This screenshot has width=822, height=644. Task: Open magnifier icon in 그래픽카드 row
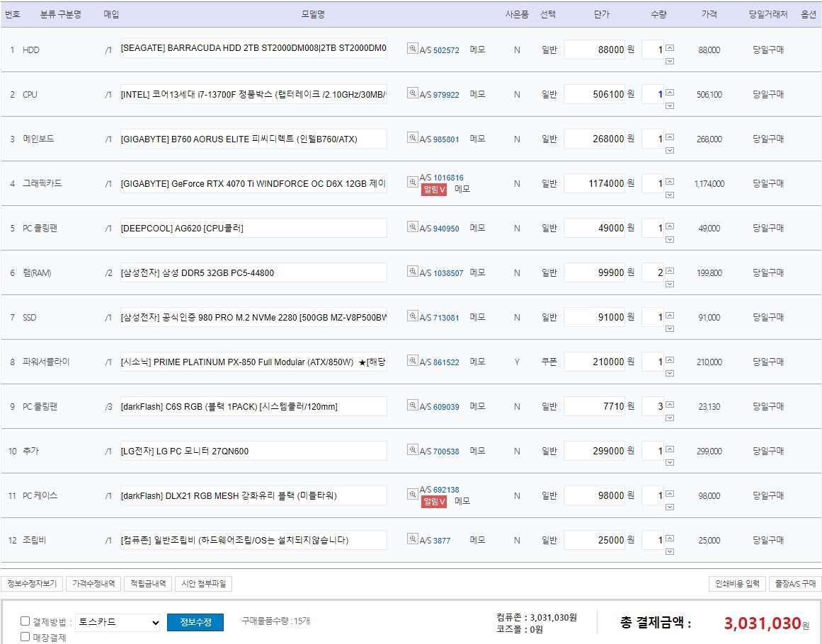[413, 182]
